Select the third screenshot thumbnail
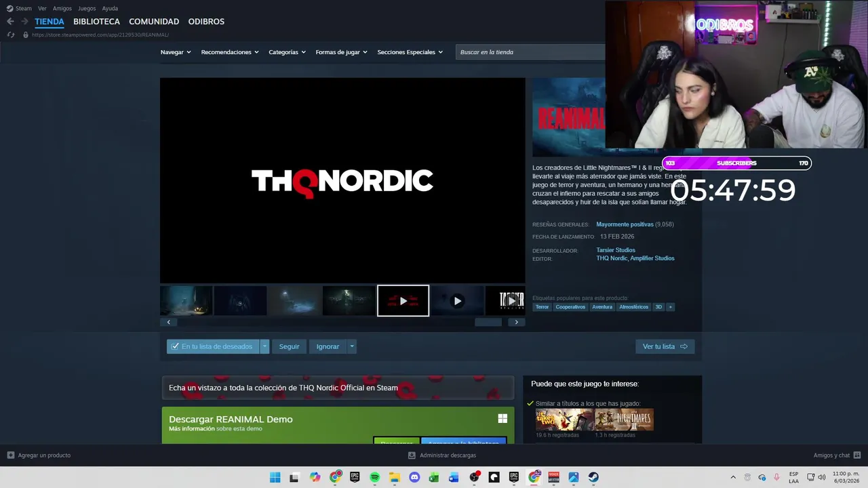Viewport: 868px width, 488px height. pyautogui.click(x=294, y=301)
